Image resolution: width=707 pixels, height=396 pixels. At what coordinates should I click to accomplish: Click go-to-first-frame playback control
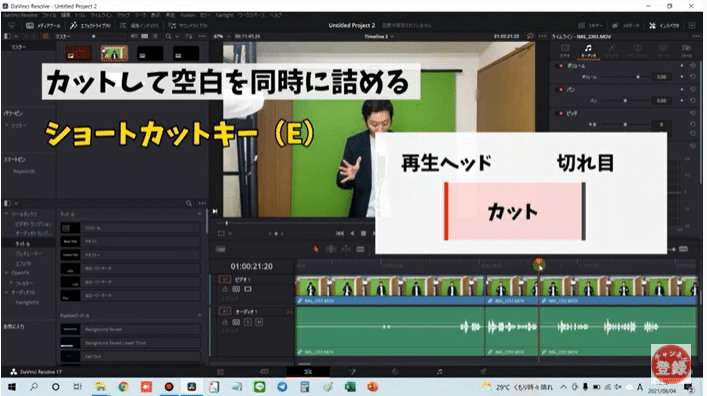point(340,233)
